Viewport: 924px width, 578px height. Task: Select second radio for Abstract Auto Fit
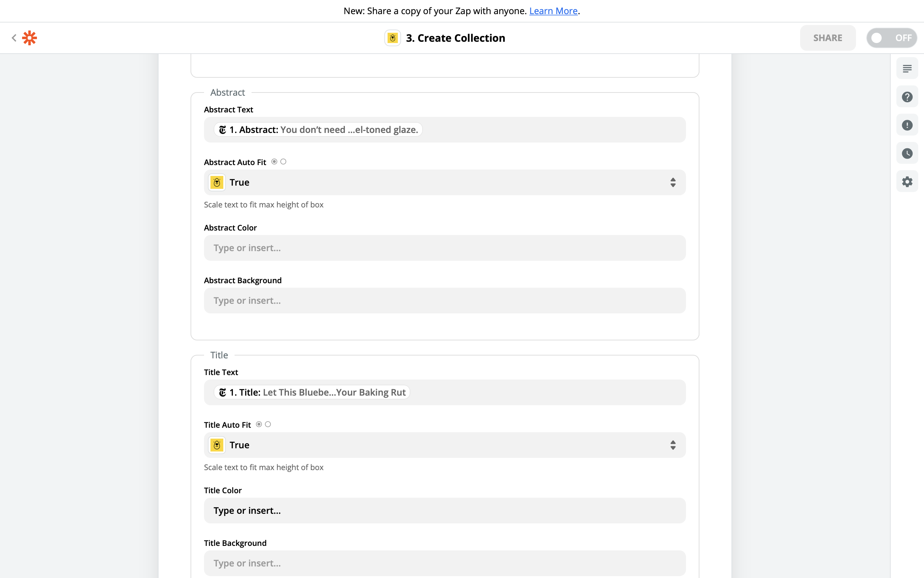click(x=283, y=162)
